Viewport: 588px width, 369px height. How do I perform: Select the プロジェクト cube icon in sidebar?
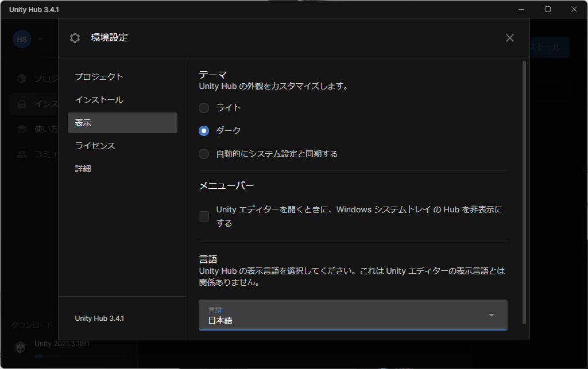21,79
